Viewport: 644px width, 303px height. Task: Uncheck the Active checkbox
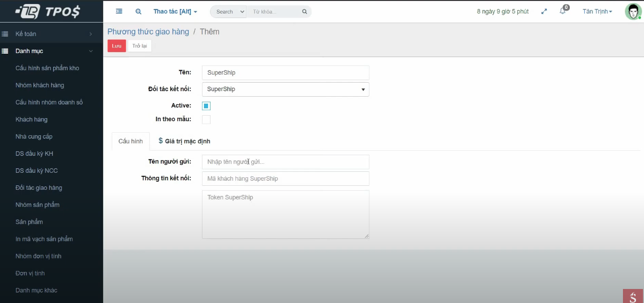point(206,106)
